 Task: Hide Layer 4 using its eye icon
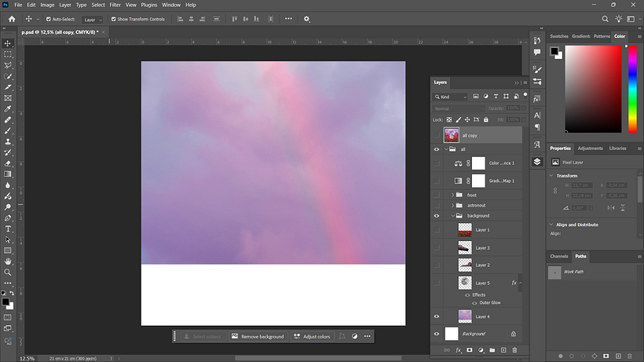click(x=437, y=316)
